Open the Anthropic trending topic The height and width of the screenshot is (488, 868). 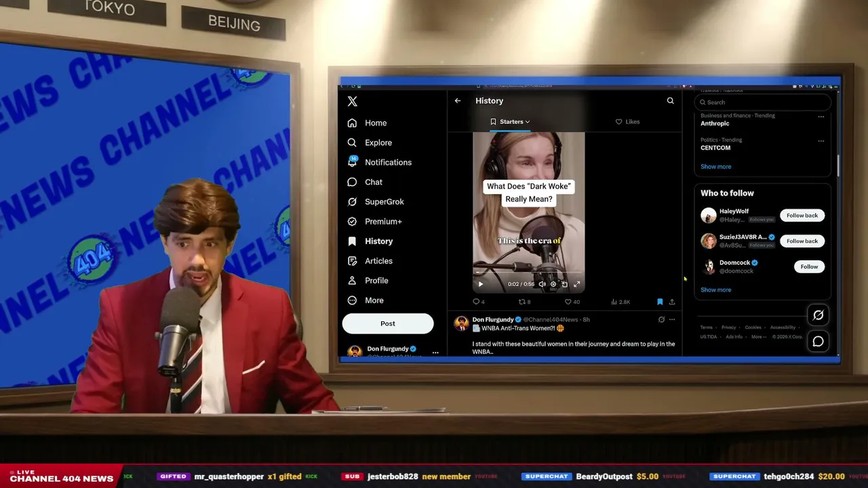[715, 123]
